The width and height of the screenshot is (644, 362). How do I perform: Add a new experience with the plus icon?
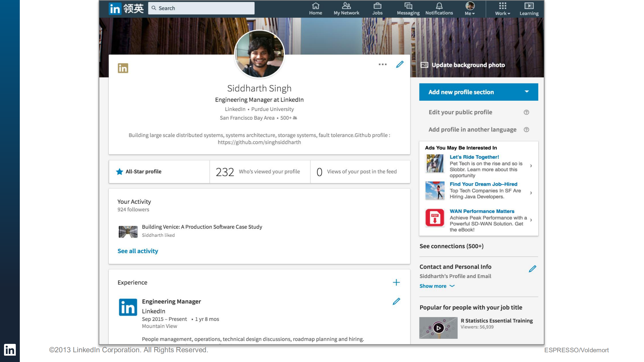[x=396, y=282]
